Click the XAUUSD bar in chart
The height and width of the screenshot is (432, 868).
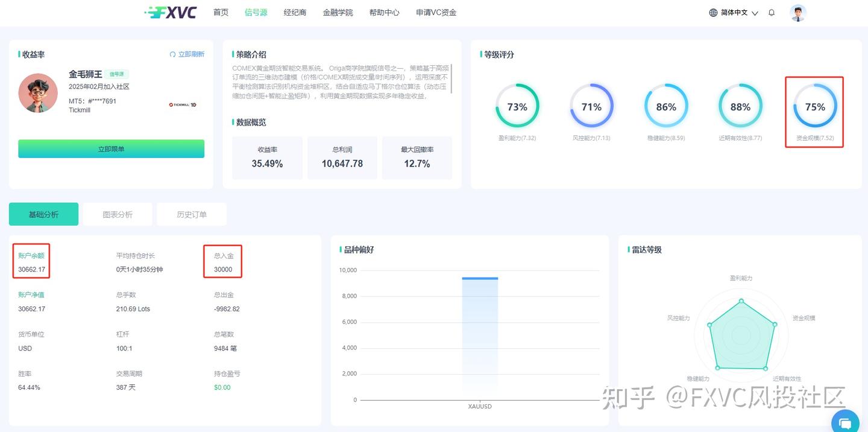[480, 338]
